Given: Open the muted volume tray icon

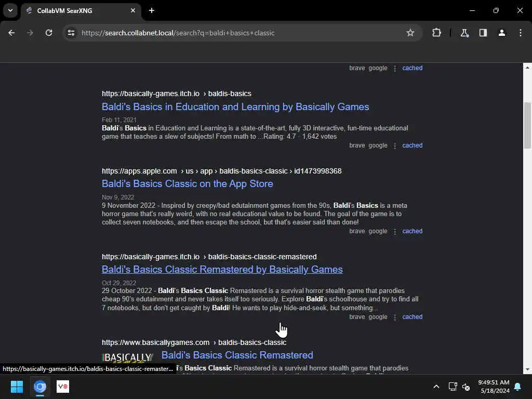Looking at the screenshot, I should [466, 387].
